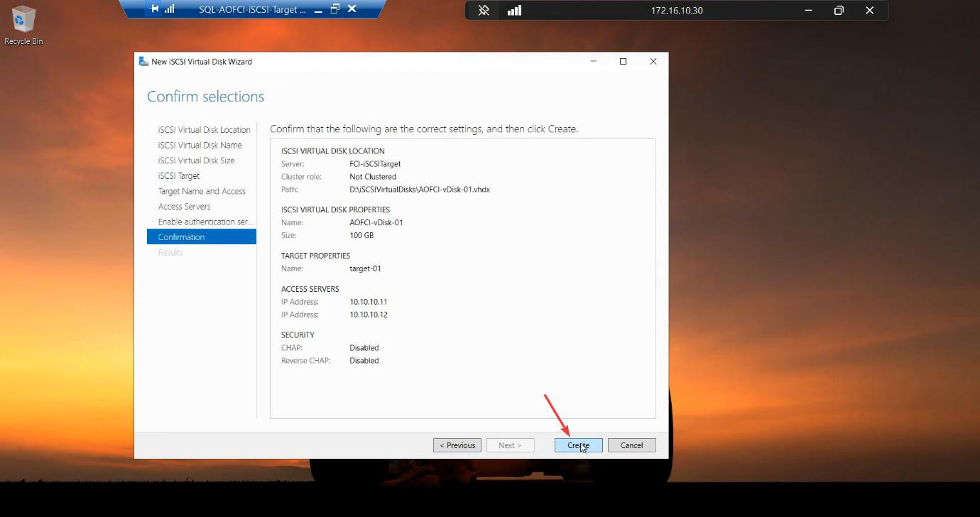Click the instruction text about clicking Create

(424, 129)
